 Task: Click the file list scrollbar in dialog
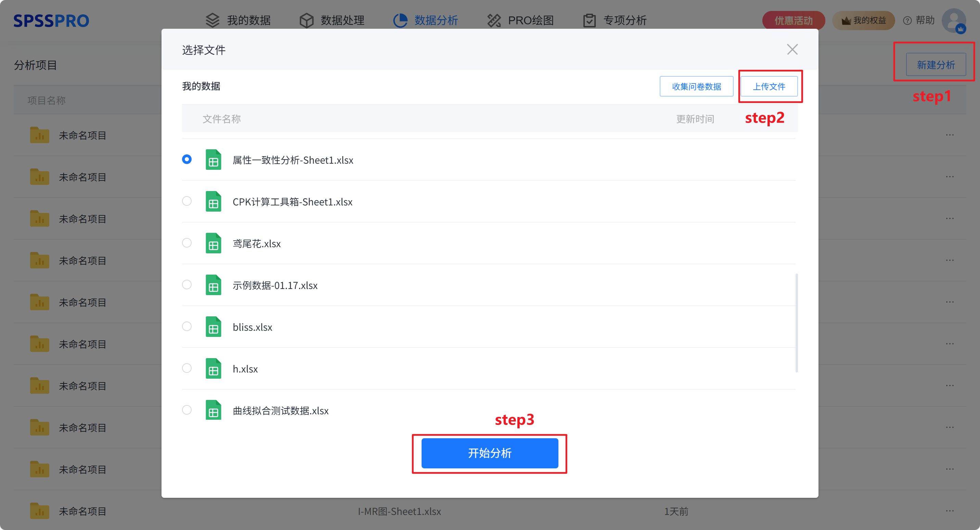coord(797,323)
